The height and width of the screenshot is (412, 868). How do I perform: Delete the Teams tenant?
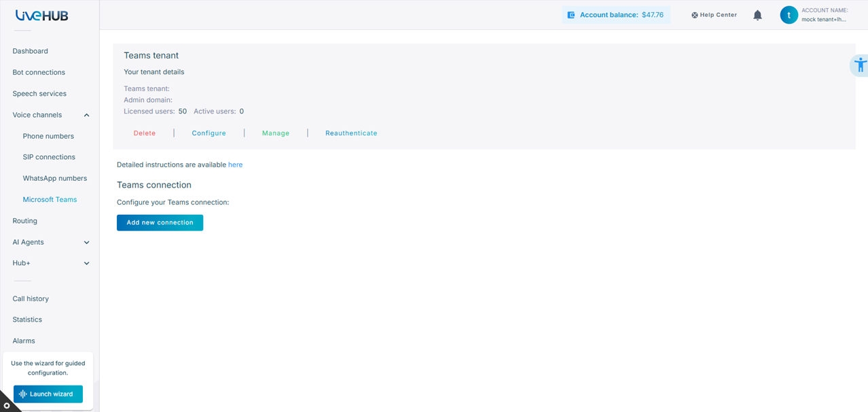(145, 133)
